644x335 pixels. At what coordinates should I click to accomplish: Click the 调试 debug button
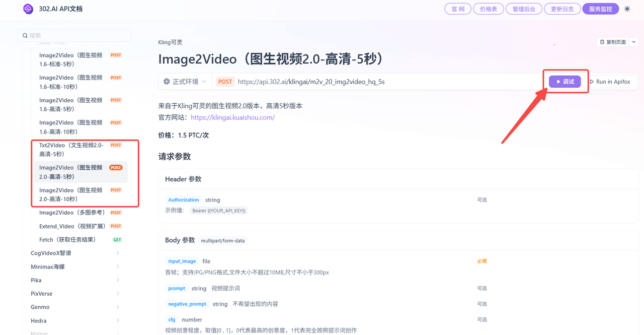click(x=565, y=82)
